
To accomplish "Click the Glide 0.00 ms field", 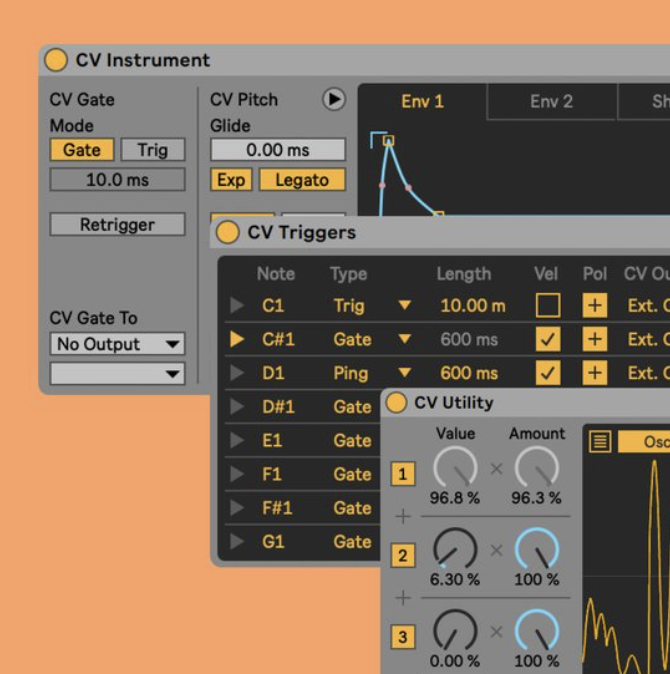I will click(x=277, y=150).
